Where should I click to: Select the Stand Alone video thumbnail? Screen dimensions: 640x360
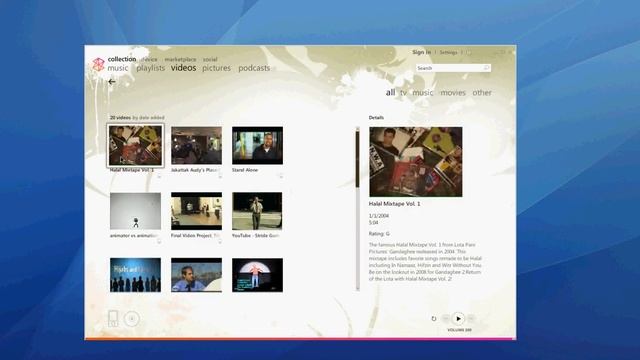pos(257,145)
